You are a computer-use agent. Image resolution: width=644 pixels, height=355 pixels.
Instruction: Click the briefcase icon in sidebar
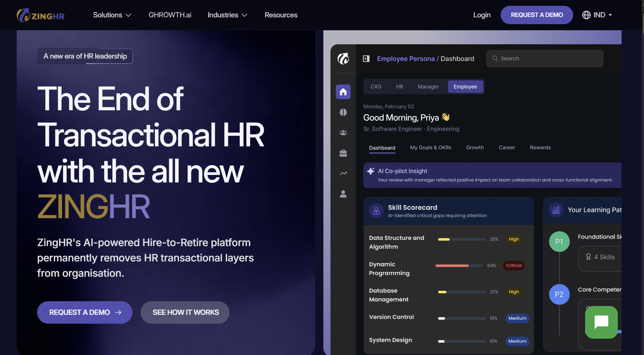coord(343,153)
